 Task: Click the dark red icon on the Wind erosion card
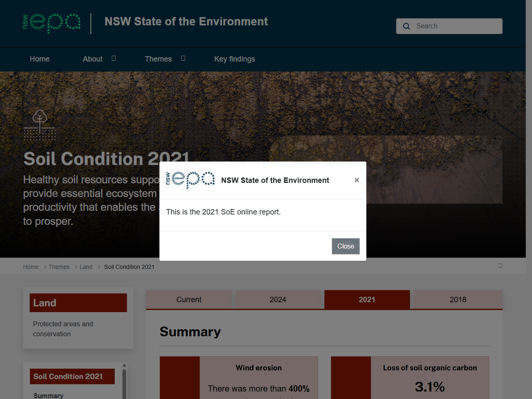coord(179,377)
